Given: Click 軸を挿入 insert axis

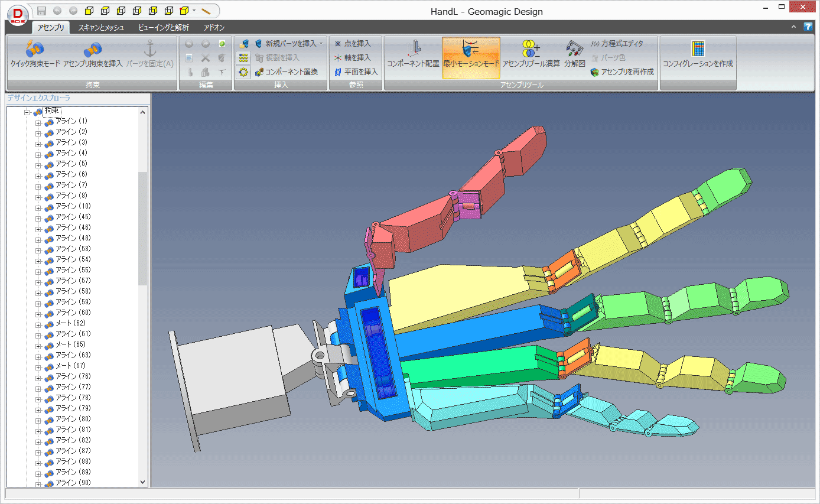Looking at the screenshot, I should (352, 57).
